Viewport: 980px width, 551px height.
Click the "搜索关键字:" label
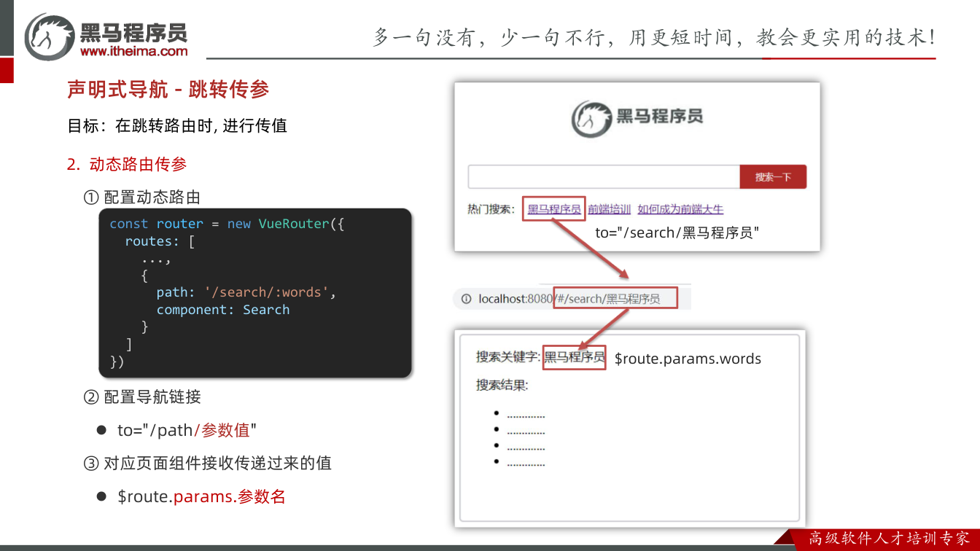point(508,357)
